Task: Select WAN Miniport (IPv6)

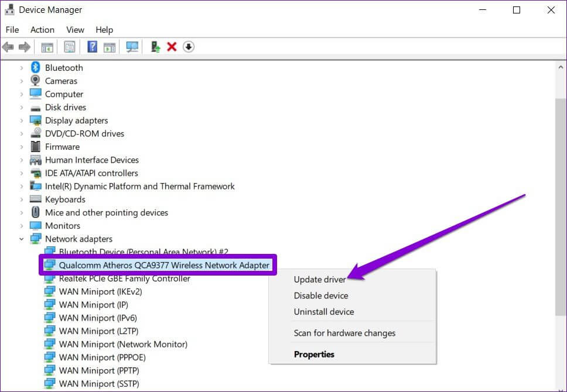Action: (x=98, y=318)
